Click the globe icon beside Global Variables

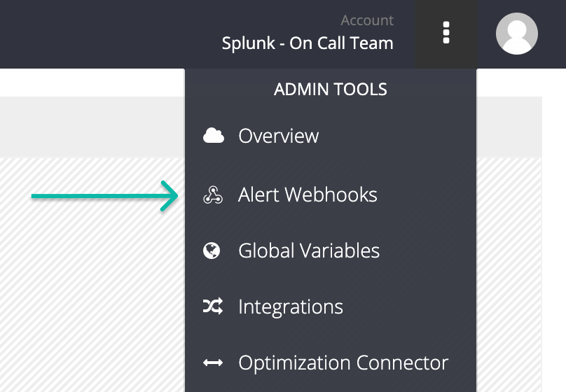212,251
